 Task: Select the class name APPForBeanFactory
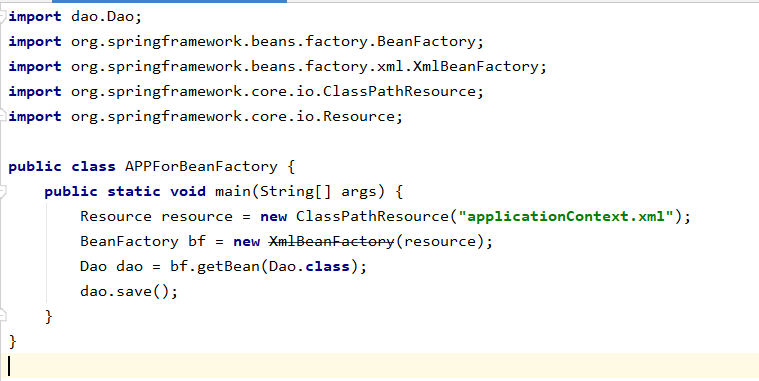[x=201, y=167]
